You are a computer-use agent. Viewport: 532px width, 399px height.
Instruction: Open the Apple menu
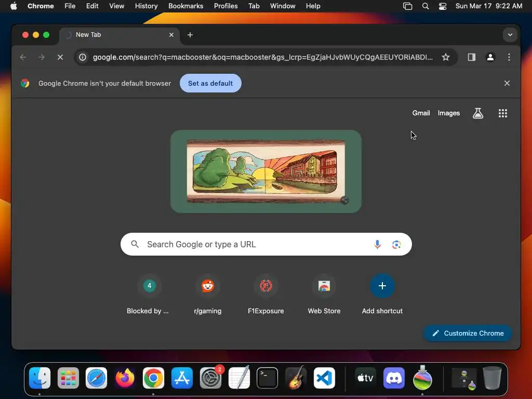coord(14,6)
